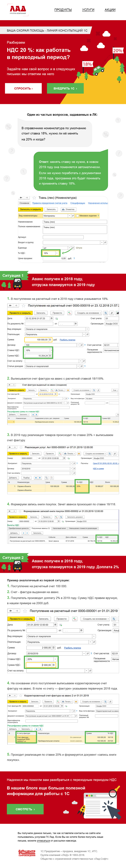Click the forward arrow in Ткань (лен) window
Screen dimensions: 126x868
point(26,198)
